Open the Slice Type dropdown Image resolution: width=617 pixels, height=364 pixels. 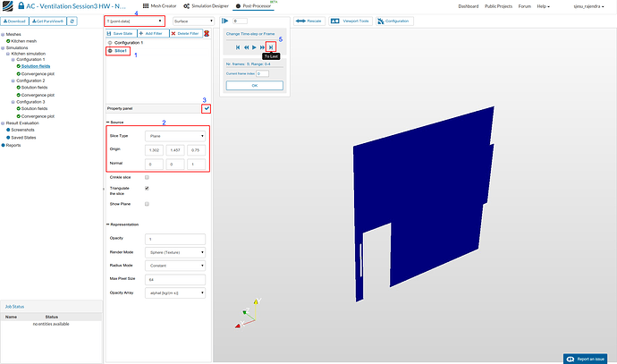coord(175,136)
